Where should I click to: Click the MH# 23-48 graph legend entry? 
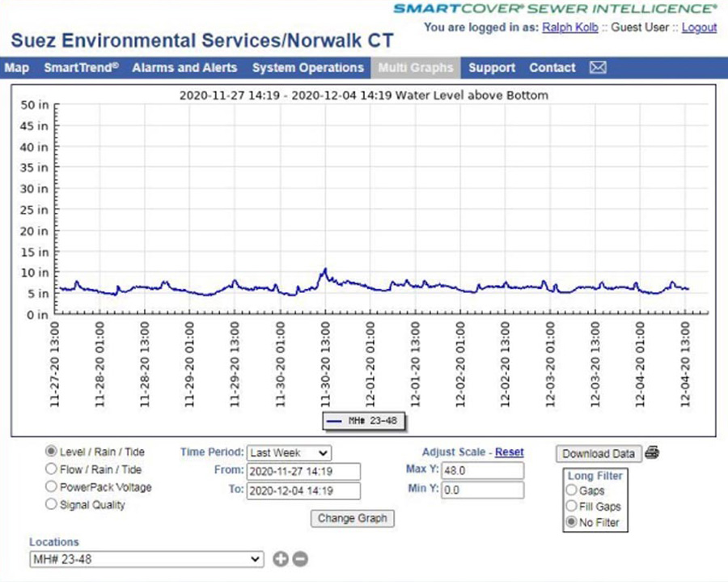[x=363, y=421]
